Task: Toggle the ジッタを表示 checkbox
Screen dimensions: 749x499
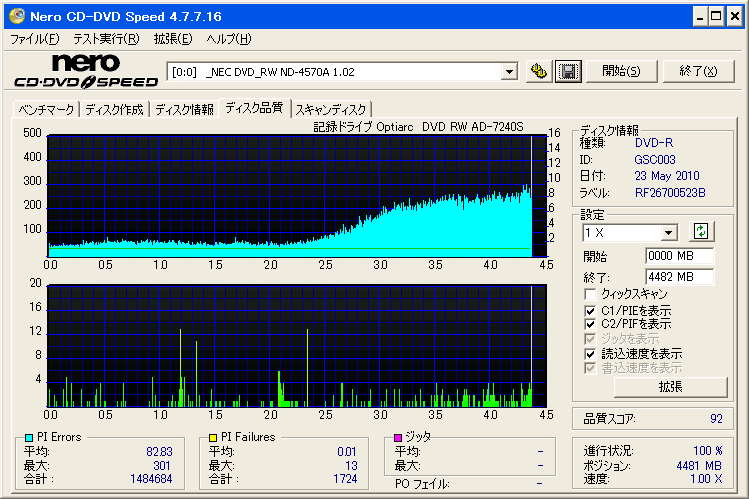Action: pos(590,339)
